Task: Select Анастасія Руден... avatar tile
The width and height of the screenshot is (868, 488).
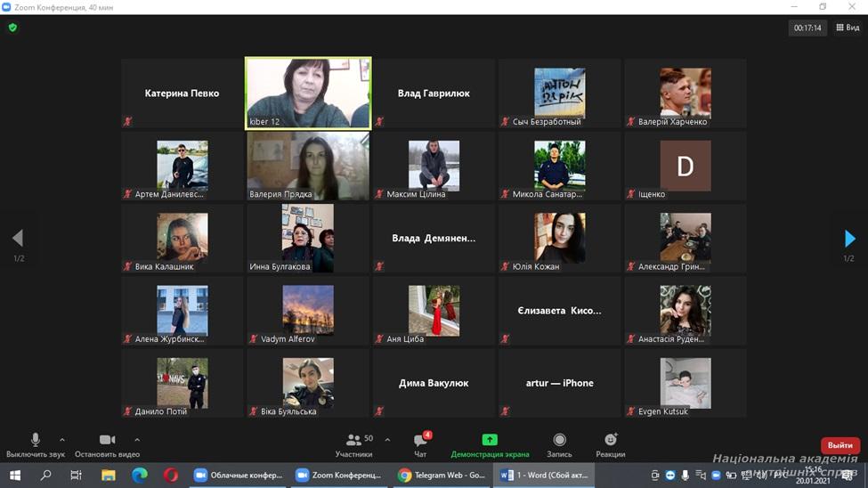Action: [685, 311]
